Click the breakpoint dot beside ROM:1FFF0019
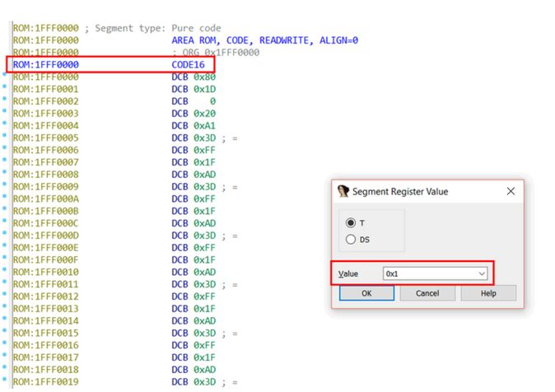Image resolution: width=555 pixels, height=392 pixels. 5,380
